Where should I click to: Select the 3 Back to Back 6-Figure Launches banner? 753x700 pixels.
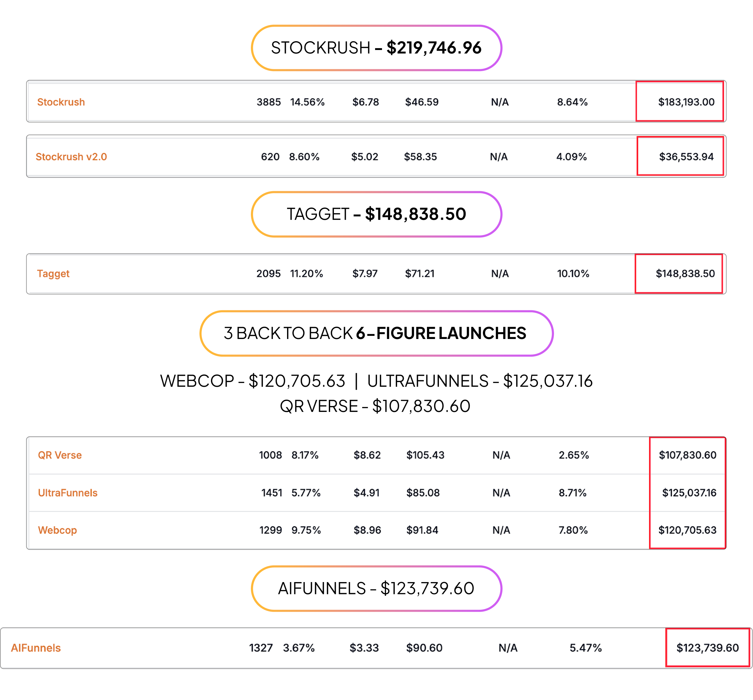tap(376, 333)
